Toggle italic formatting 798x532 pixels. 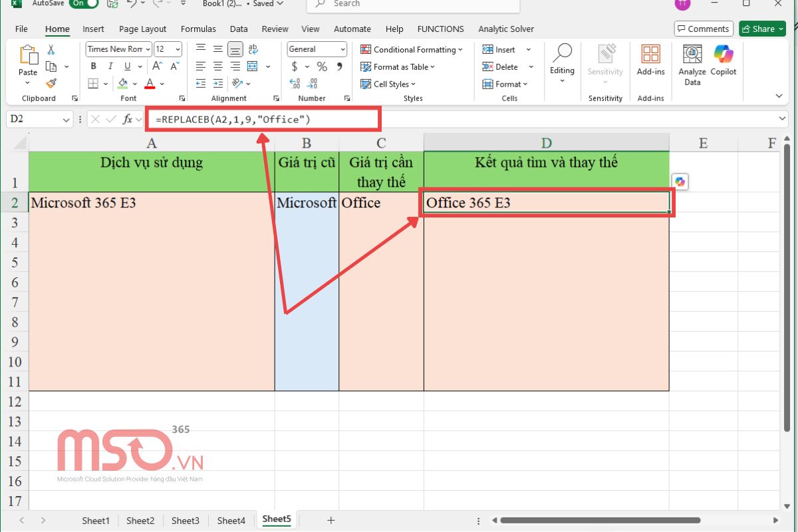coord(109,66)
